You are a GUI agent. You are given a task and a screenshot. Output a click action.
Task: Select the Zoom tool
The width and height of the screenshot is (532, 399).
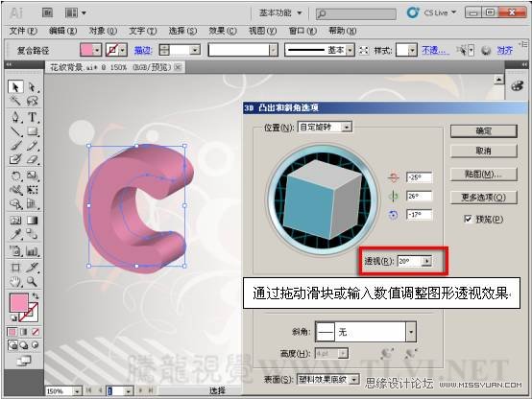[x=33, y=281]
